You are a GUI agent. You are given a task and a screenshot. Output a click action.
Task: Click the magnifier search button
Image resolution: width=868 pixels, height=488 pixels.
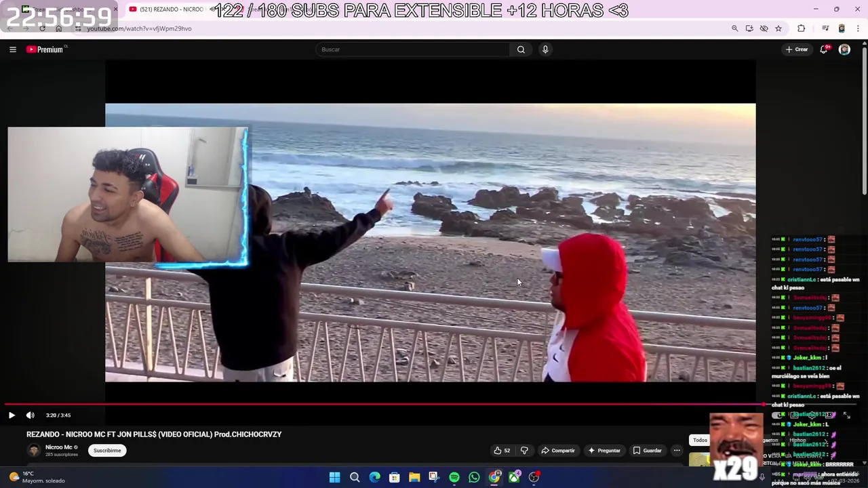tap(521, 49)
